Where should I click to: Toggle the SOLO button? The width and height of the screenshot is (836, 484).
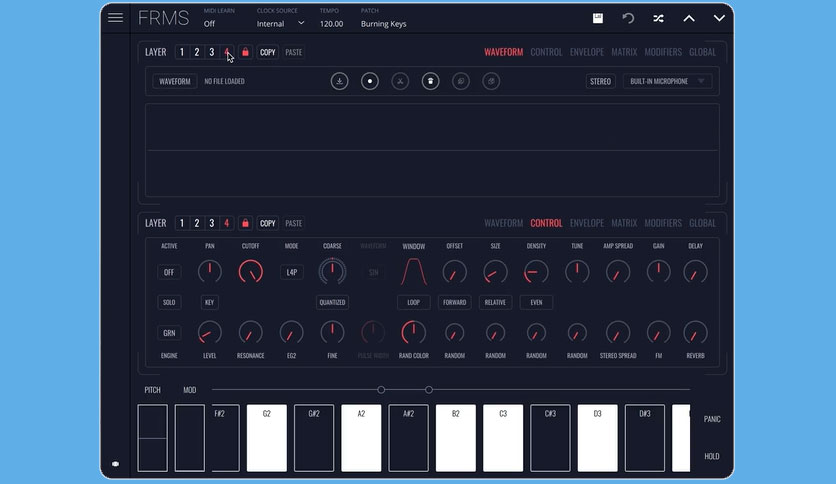(169, 302)
